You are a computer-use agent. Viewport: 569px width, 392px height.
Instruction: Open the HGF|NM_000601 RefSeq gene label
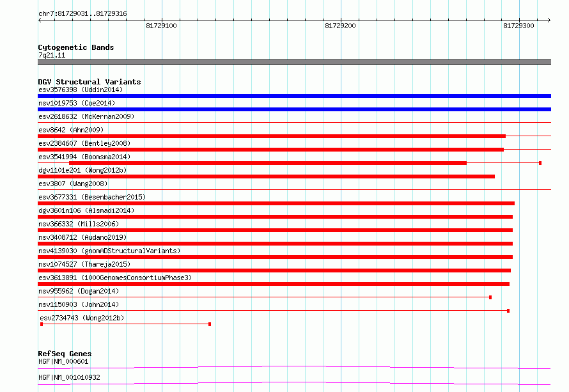[x=63, y=361]
